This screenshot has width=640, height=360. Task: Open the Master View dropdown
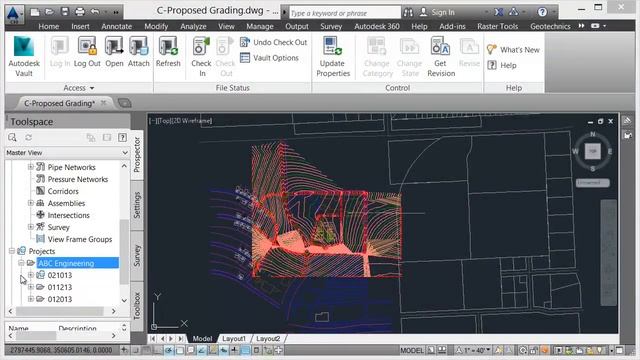[x=67, y=153]
